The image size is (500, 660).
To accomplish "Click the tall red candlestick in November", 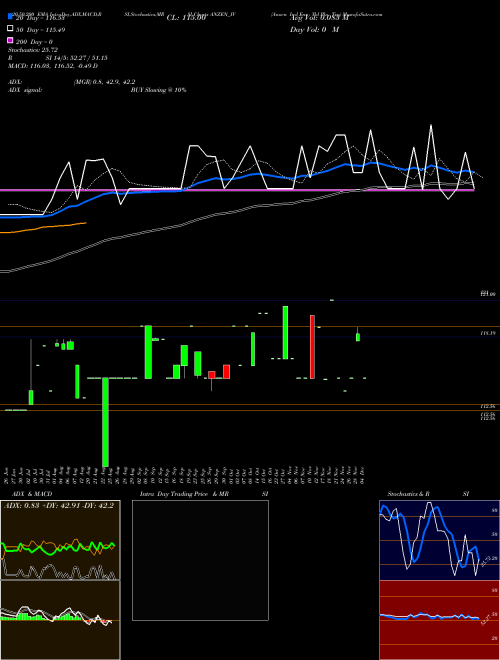I will pos(312,347).
